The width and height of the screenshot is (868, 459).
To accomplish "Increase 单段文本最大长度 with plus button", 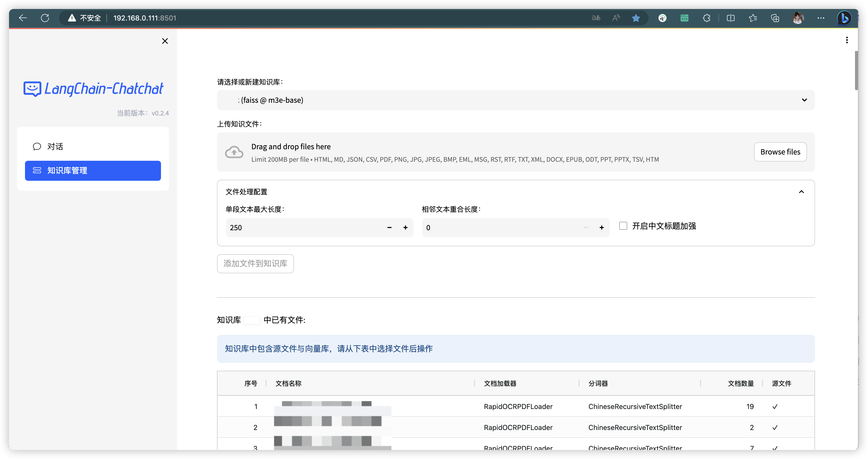I will click(405, 227).
